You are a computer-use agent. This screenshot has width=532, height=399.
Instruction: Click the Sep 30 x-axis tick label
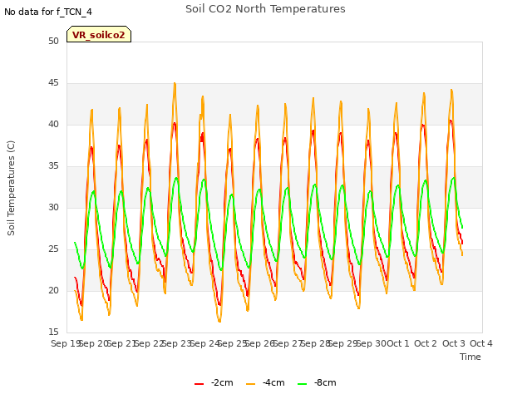[372, 343]
